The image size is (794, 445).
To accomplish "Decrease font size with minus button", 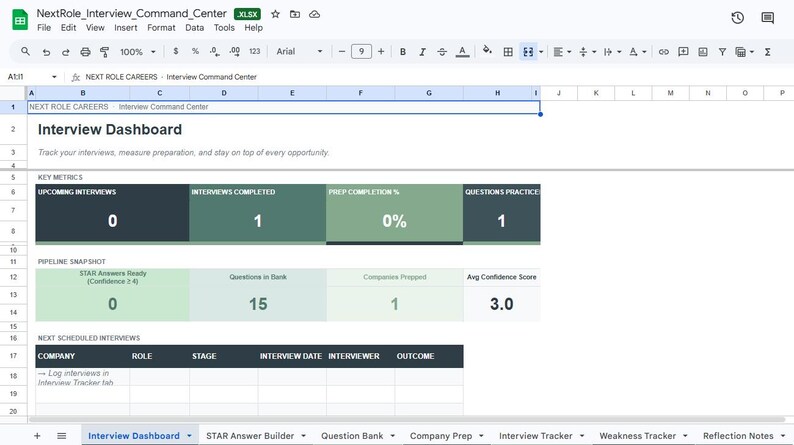I will (x=342, y=51).
